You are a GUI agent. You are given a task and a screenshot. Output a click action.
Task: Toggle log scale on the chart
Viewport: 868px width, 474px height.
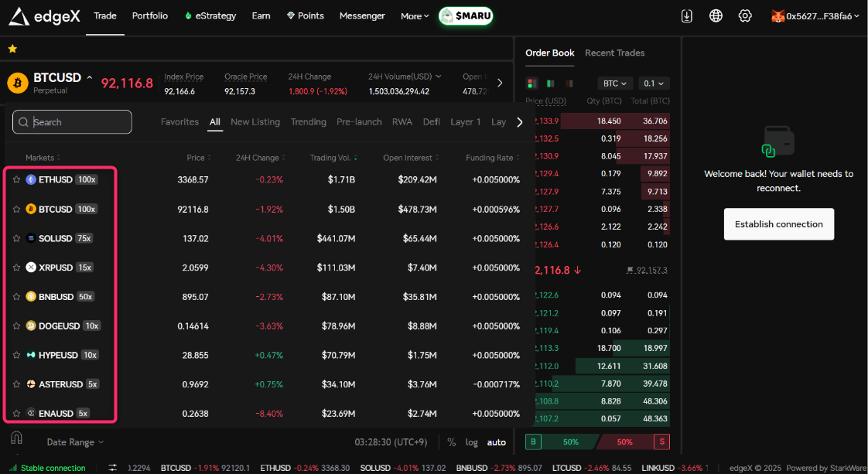click(x=471, y=442)
